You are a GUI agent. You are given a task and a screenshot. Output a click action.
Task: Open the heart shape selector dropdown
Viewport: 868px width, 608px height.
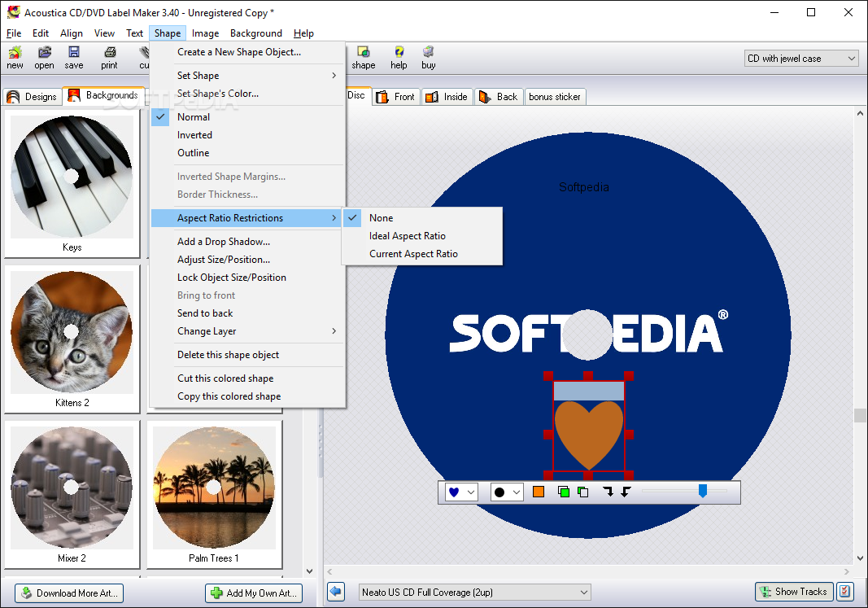coord(461,492)
